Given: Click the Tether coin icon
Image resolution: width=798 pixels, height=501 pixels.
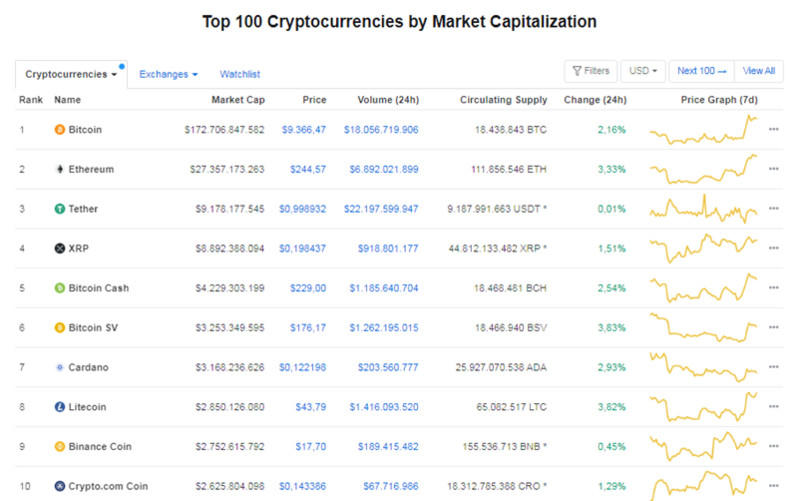Looking at the screenshot, I should pyautogui.click(x=59, y=209).
